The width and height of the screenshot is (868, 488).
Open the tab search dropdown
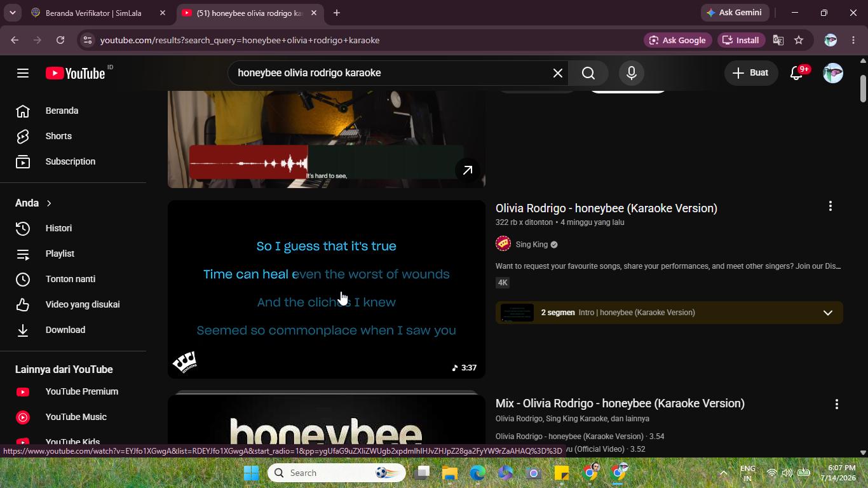[x=12, y=13]
